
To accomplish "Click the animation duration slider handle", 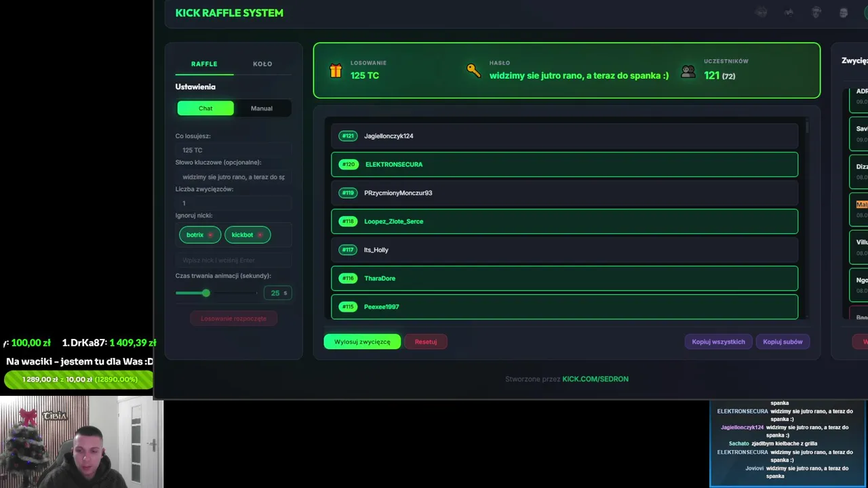I will pyautogui.click(x=205, y=293).
